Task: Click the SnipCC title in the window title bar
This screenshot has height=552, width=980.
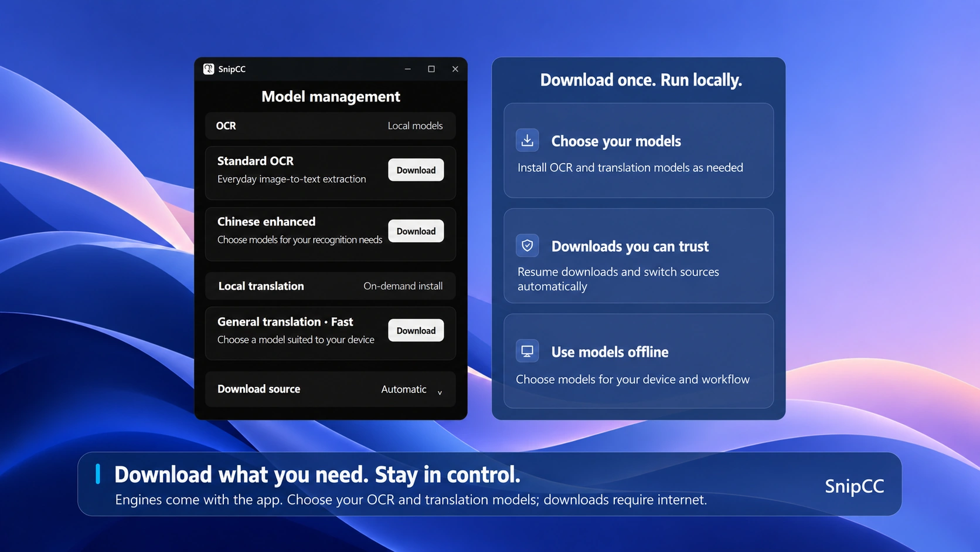Action: tap(232, 69)
